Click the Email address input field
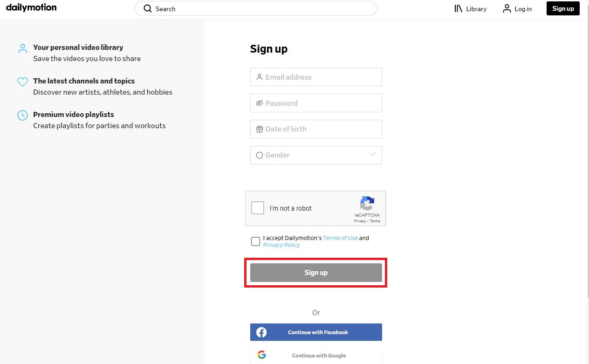 [316, 77]
